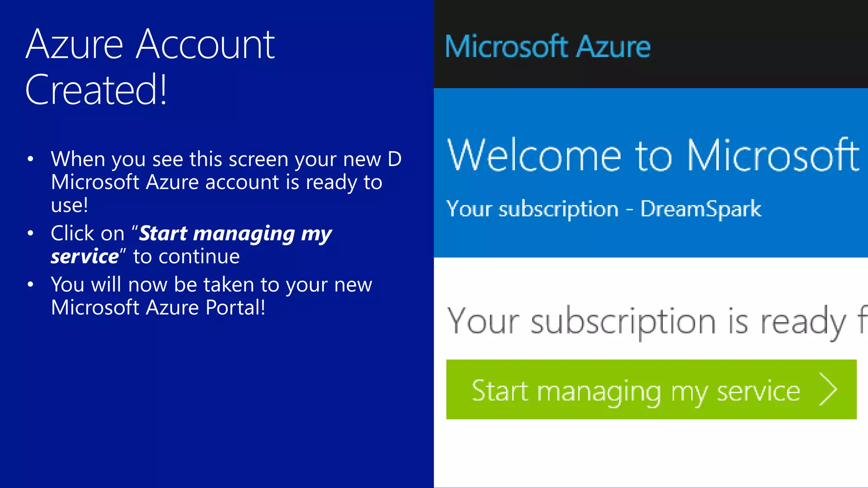Click the bold italic word 'service'
Screen dimensions: 868x488
(85, 257)
